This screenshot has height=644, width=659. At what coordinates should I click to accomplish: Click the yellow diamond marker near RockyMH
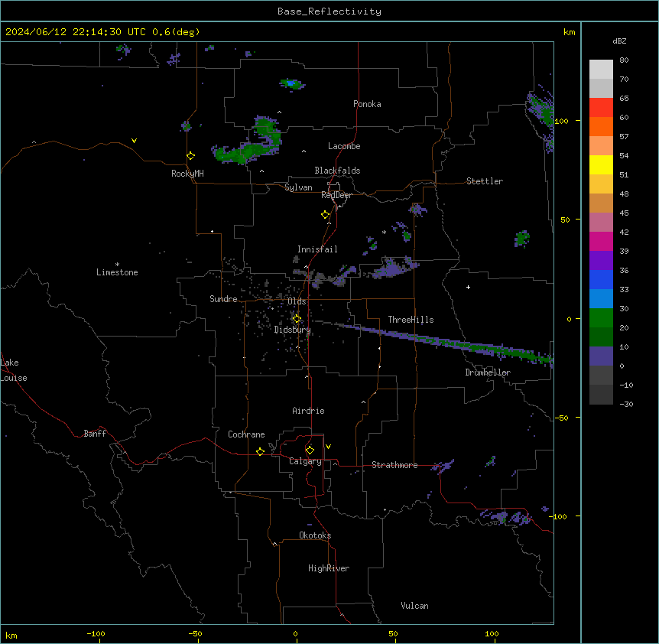191,156
